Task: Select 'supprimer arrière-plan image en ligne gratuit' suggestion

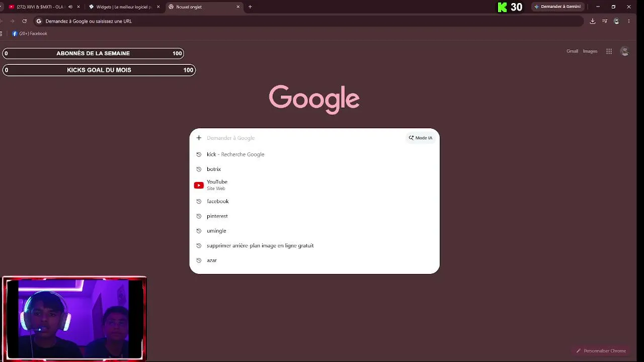Action: (x=314, y=245)
